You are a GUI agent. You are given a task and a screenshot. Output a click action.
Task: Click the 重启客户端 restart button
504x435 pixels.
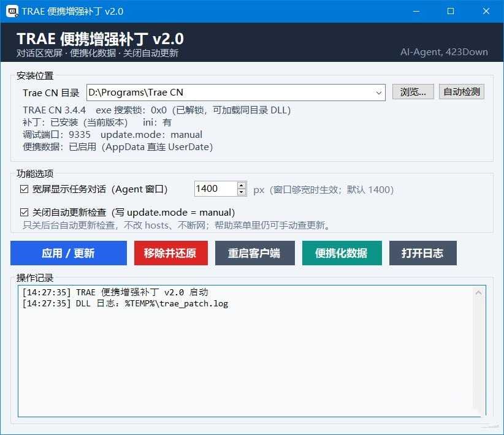tap(254, 253)
